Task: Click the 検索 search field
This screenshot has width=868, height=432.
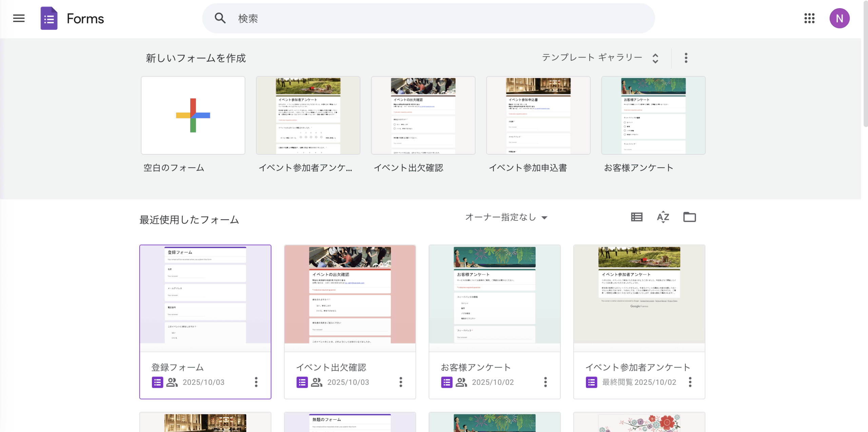Action: click(428, 18)
